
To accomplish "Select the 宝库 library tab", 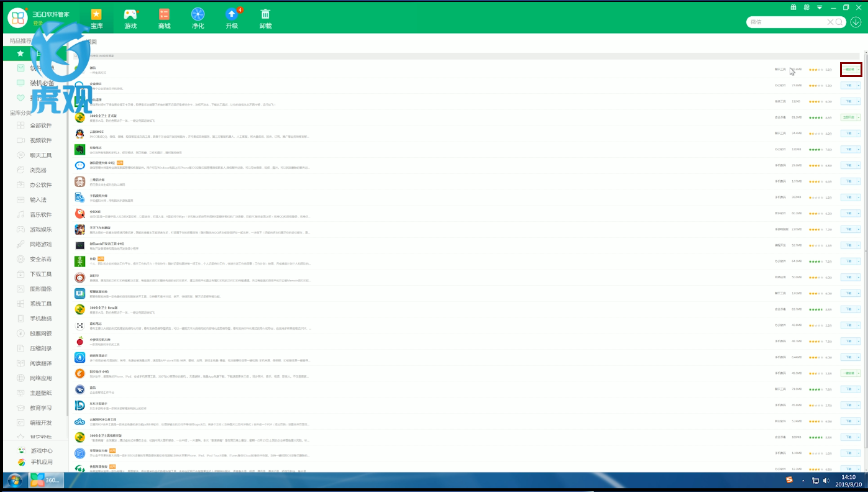I will click(x=96, y=19).
